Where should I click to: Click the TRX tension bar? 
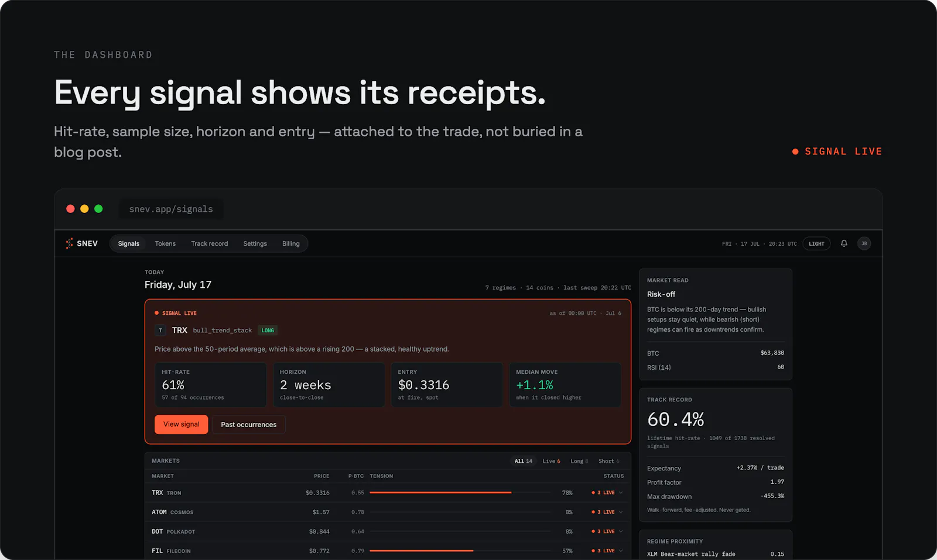coord(460,493)
